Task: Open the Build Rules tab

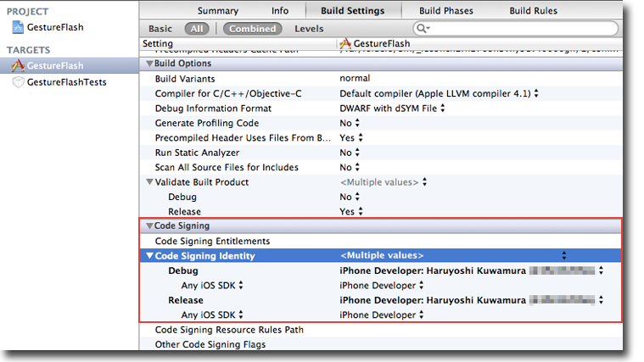Action: [x=533, y=11]
